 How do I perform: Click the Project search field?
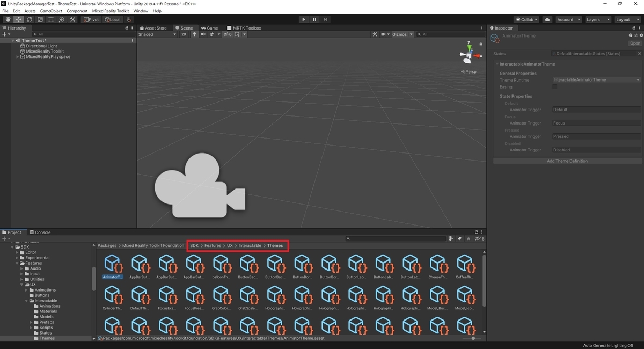[396, 238]
